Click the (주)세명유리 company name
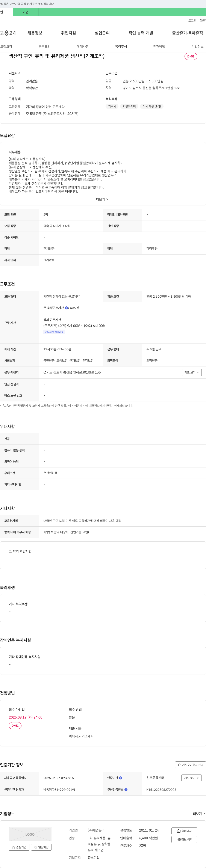206x868 pixels. [96, 830]
